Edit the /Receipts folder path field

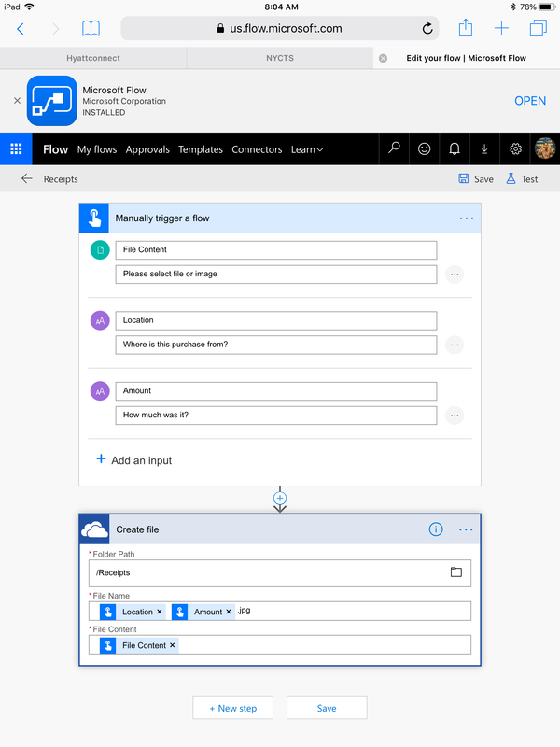pos(280,573)
